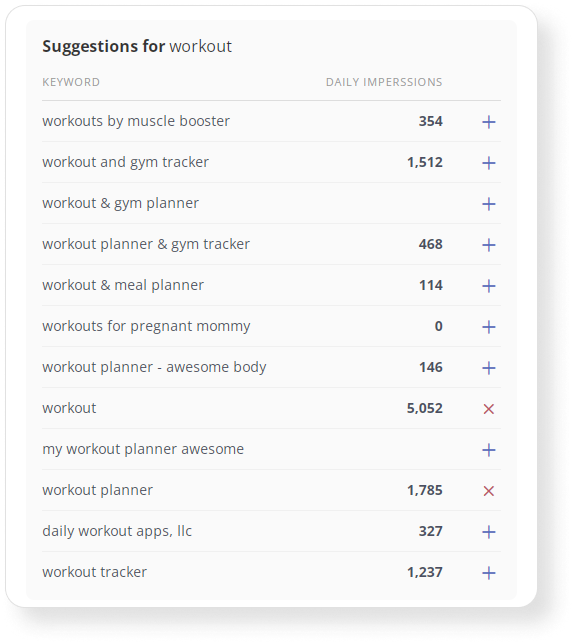Add 'workout tracker' keyword

489,573
